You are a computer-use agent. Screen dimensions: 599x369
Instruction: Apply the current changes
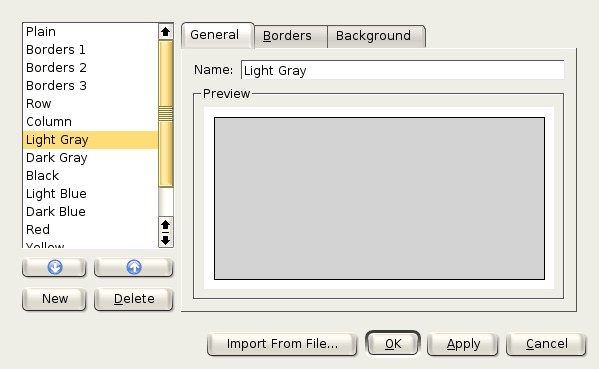point(463,344)
